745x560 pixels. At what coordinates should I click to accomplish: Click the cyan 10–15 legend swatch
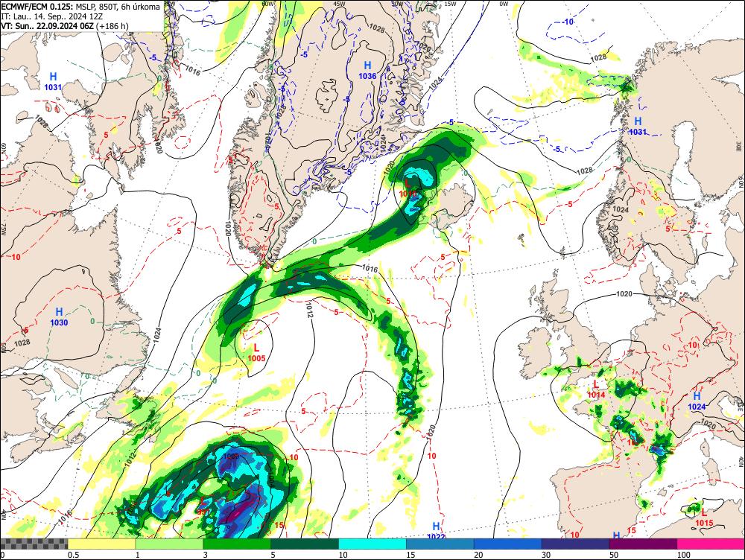coord(372,544)
